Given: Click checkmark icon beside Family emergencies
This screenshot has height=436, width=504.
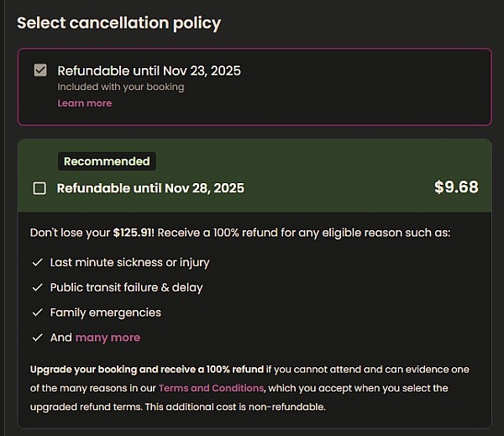Looking at the screenshot, I should pos(36,313).
